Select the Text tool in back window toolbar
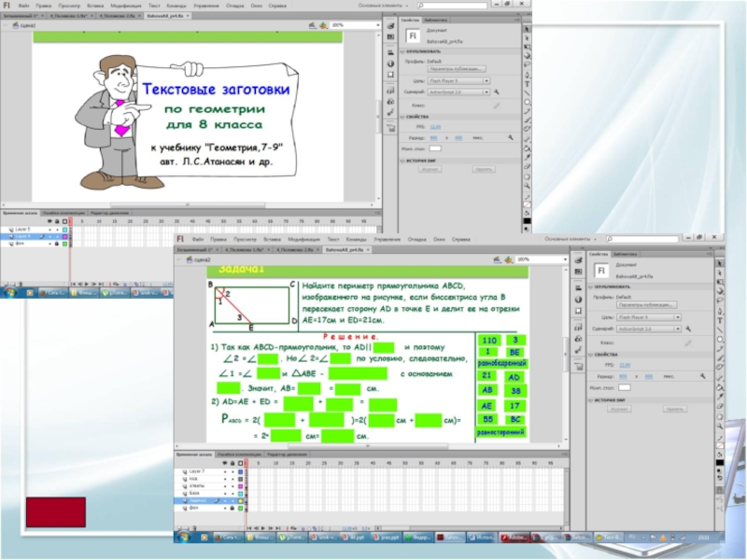This screenshot has height=560, width=747. [527, 84]
